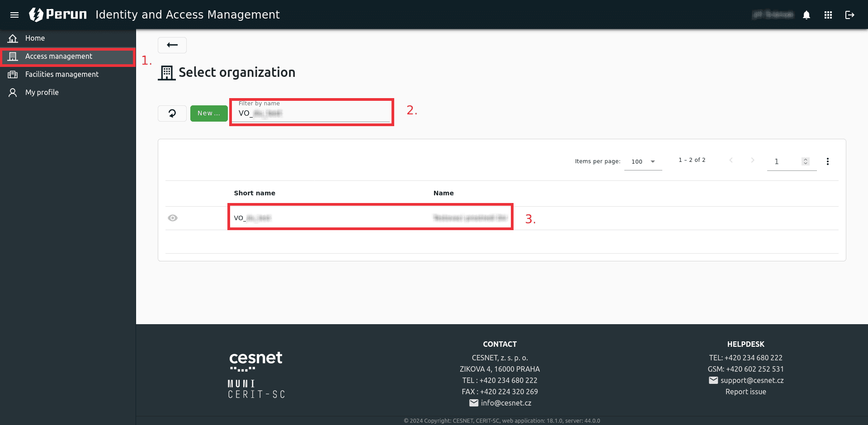
Task: Click the back arrow button
Action: pos(172,45)
